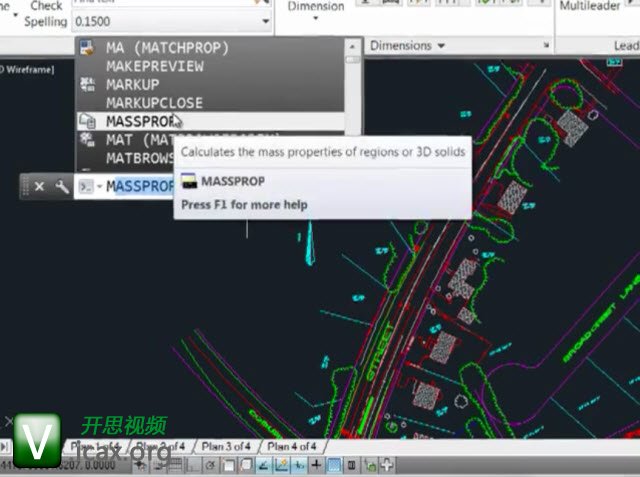This screenshot has height=477, width=640.
Task: Toggle Show/Hide Lineweight in the status bar
Action: (x=316, y=465)
